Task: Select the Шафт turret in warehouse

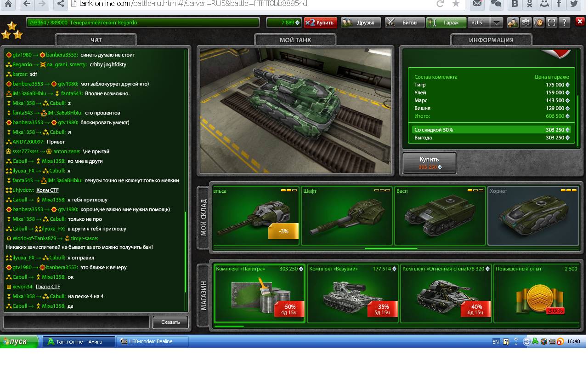Action: pyautogui.click(x=347, y=216)
